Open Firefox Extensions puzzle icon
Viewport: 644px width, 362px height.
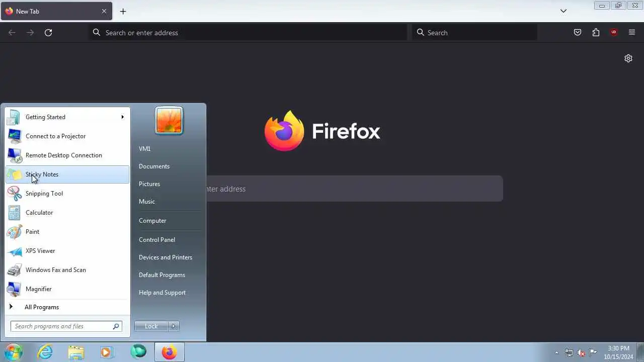[x=596, y=33]
